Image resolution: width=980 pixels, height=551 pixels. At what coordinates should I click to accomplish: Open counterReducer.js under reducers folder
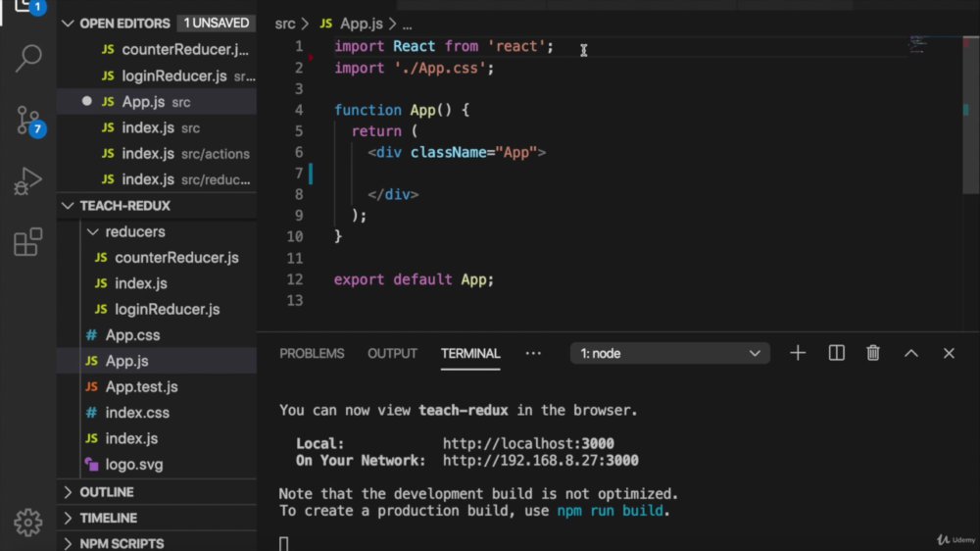coord(157,258)
